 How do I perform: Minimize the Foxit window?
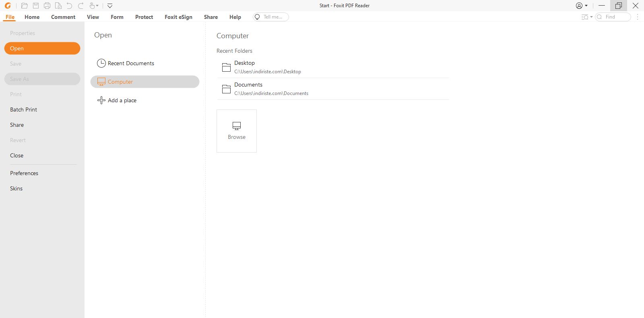coord(602,6)
